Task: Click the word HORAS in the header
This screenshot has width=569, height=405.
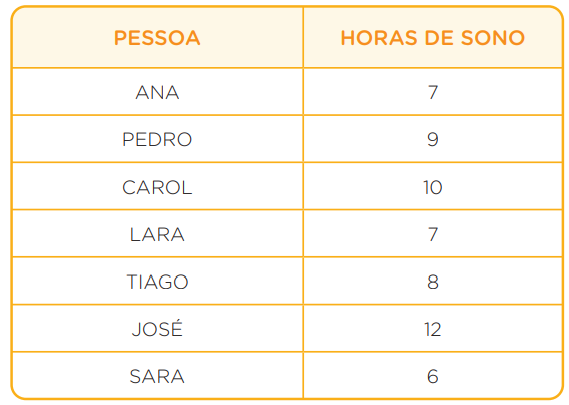Action: (379, 38)
